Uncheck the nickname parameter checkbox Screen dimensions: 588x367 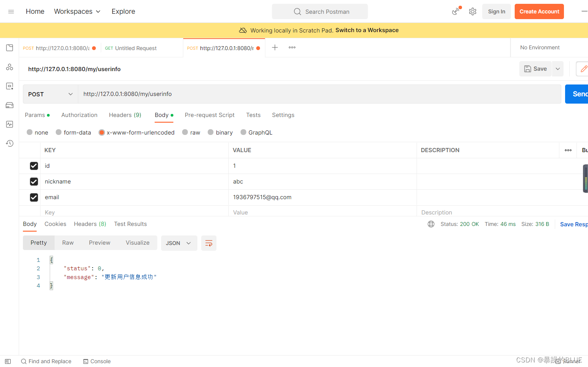pos(34,182)
